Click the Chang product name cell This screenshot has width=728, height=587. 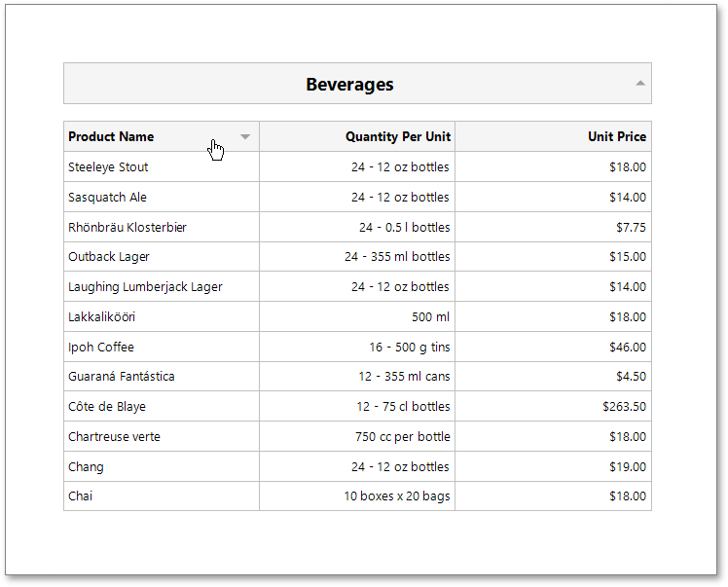pyautogui.click(x=86, y=467)
